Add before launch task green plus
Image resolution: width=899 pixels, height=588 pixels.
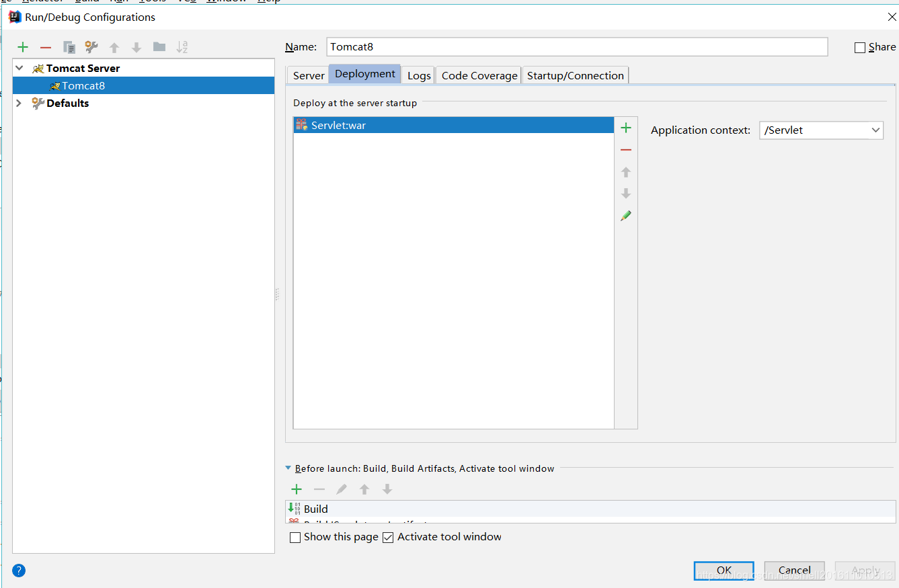(297, 489)
